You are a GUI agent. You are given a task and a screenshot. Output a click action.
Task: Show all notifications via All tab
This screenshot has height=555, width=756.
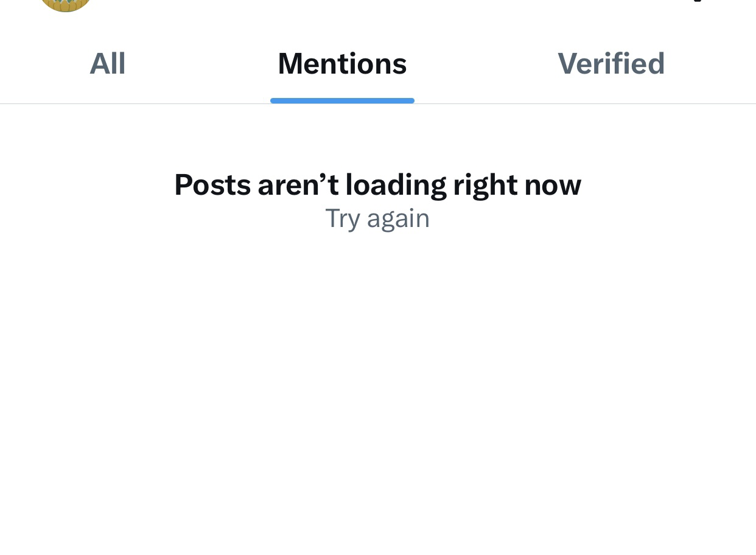point(108,64)
